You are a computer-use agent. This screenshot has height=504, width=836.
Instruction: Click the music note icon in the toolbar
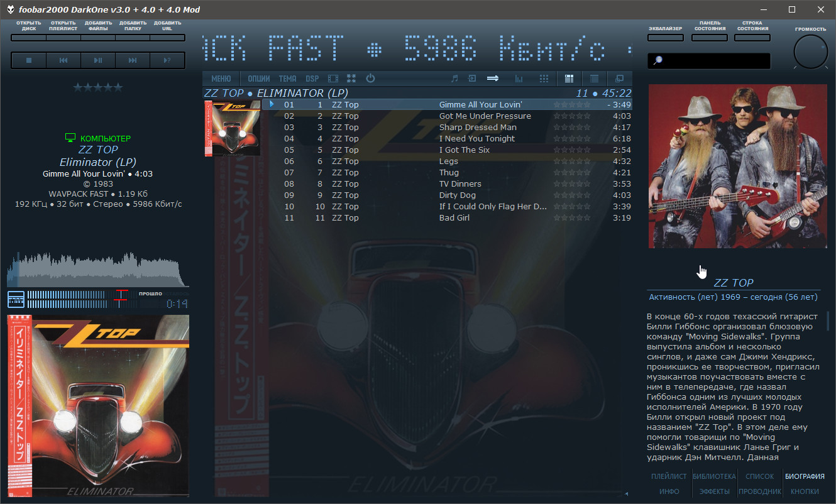(454, 79)
